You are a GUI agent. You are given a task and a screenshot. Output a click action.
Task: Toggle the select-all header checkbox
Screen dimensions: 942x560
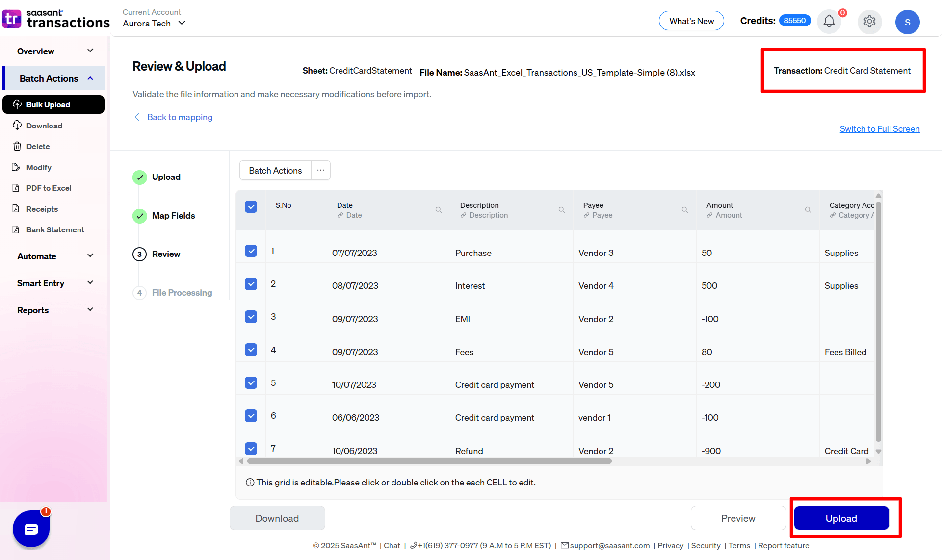click(x=251, y=206)
